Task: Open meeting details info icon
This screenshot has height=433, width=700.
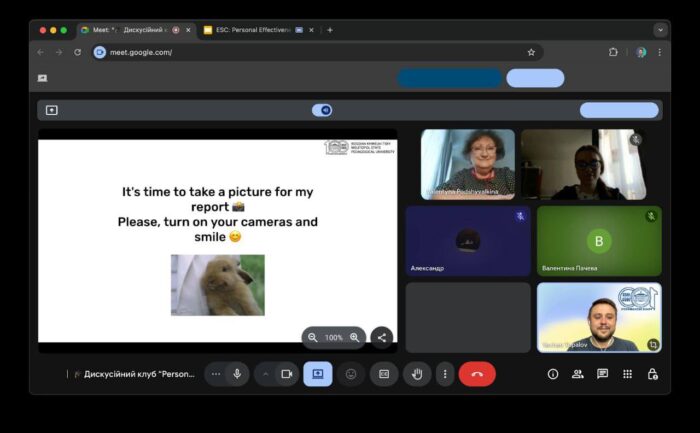Action: tap(553, 374)
